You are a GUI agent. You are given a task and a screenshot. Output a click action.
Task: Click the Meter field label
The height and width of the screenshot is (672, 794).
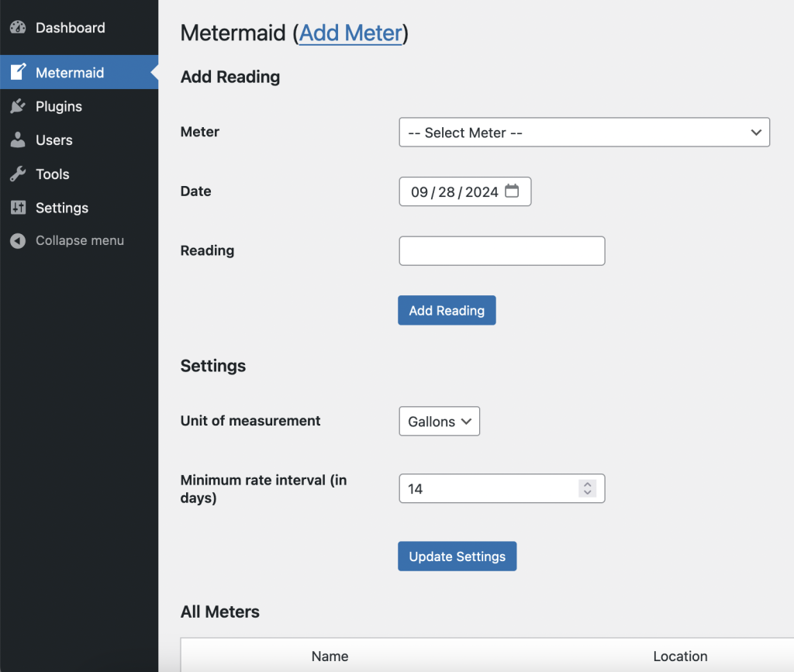[x=200, y=132]
